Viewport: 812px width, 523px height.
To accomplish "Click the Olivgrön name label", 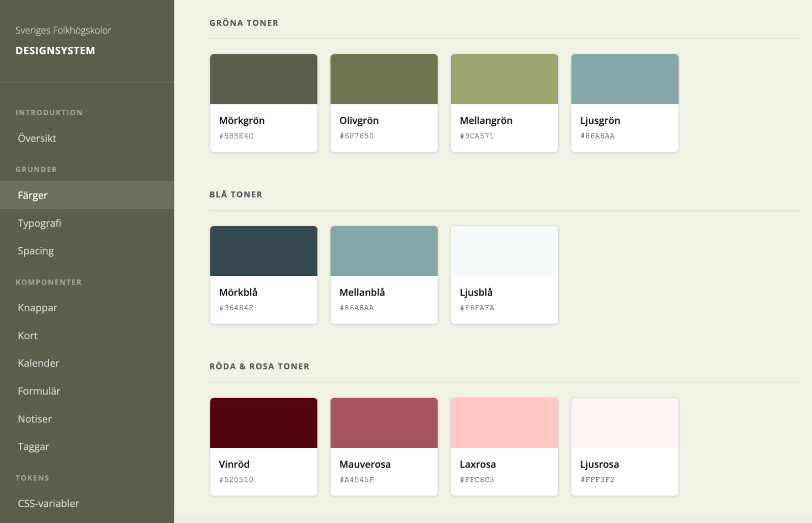I will tap(359, 121).
